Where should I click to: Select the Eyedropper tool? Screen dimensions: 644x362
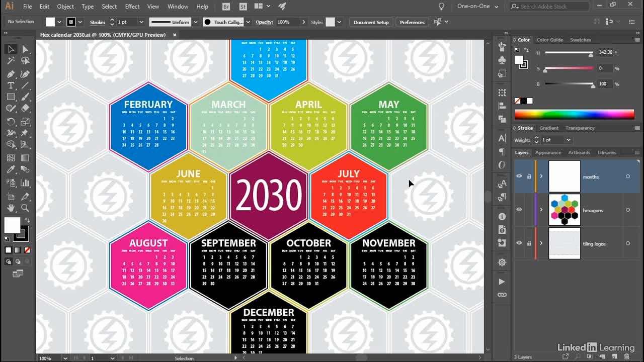coord(11,169)
